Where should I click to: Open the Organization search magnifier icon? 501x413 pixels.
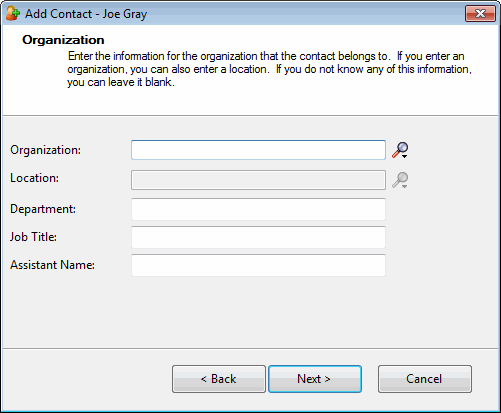(399, 149)
